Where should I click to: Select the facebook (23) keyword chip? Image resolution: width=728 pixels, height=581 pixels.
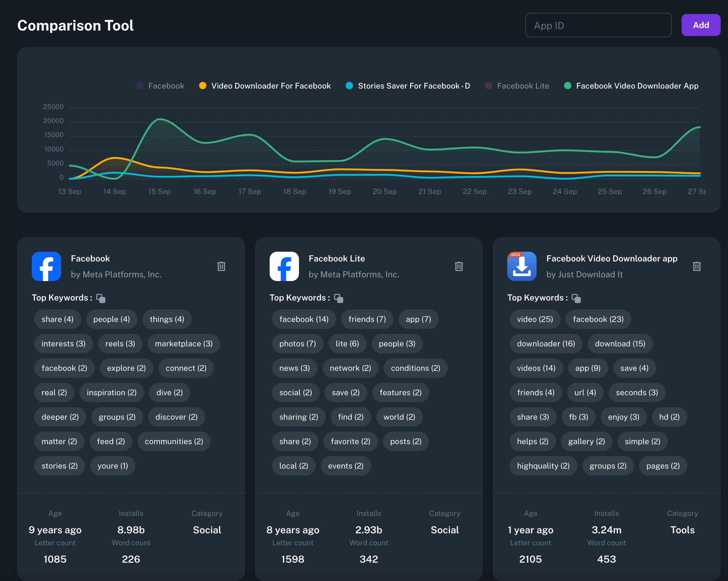click(x=598, y=319)
